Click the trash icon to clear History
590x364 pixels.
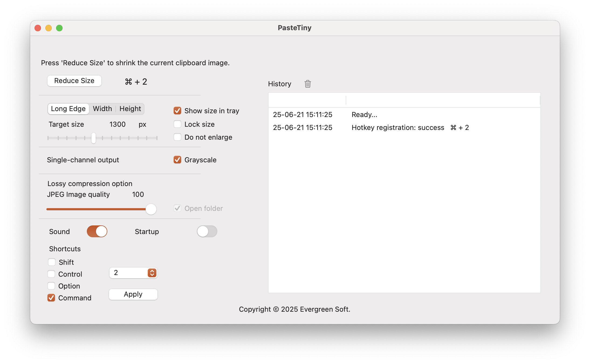308,84
